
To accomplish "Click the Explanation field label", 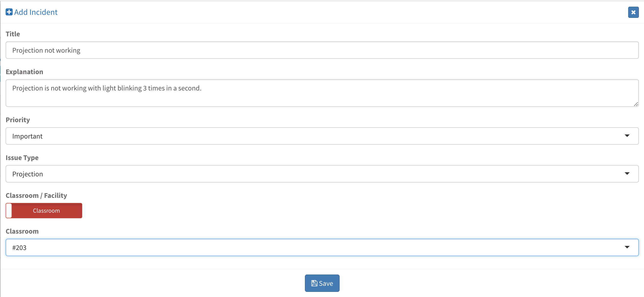I will (x=25, y=72).
